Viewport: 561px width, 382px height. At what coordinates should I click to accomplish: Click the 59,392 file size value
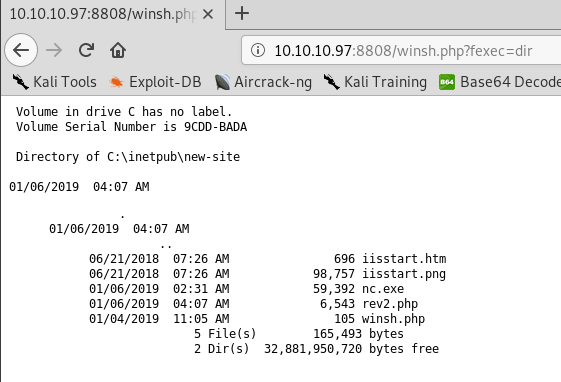tap(334, 289)
